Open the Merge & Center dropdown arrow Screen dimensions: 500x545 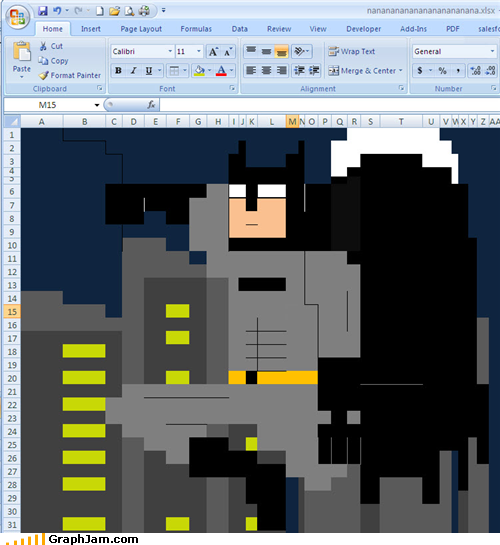coord(401,71)
